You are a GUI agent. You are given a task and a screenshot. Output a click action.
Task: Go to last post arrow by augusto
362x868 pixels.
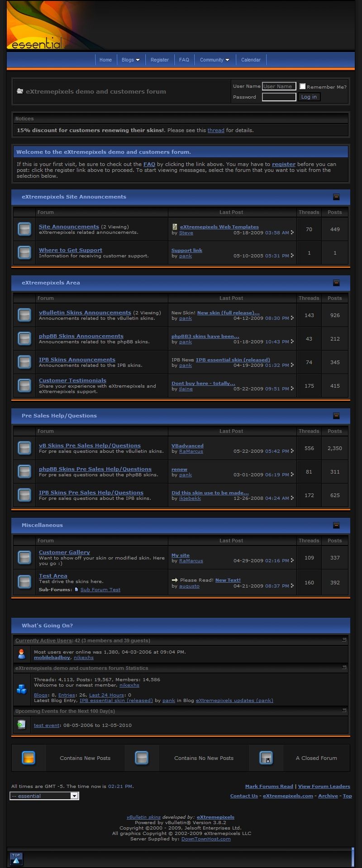[292, 586]
